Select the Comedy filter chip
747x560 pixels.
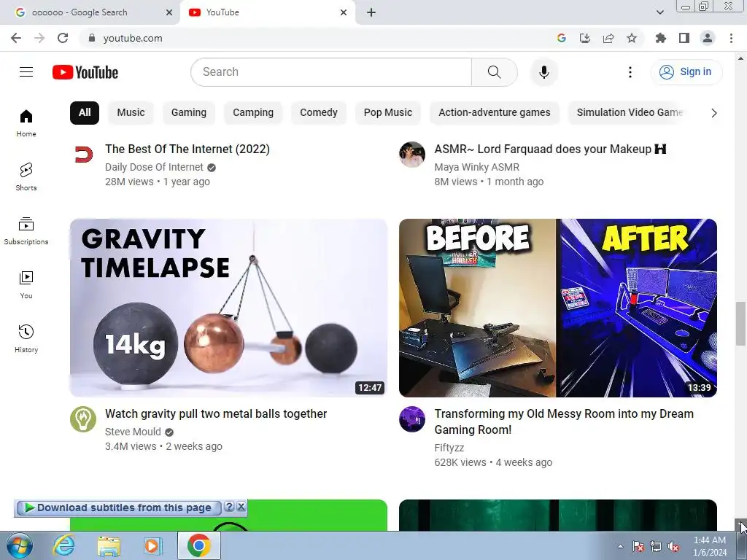pyautogui.click(x=319, y=113)
